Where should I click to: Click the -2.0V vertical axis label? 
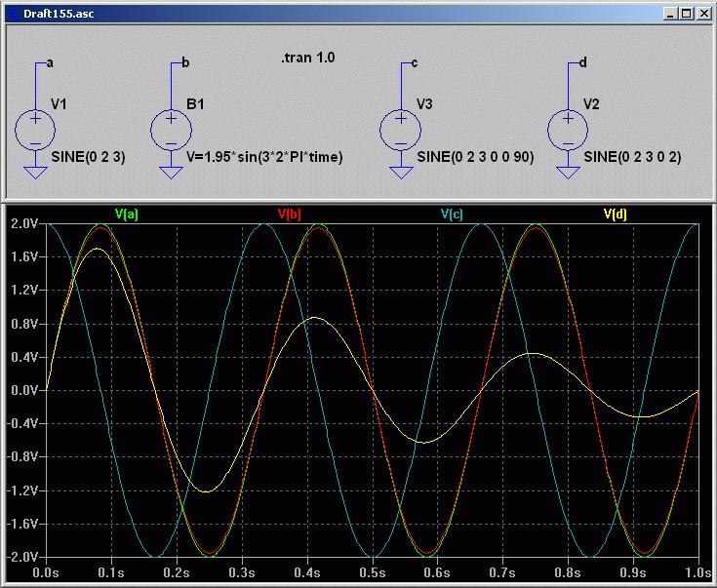pyautogui.click(x=21, y=558)
